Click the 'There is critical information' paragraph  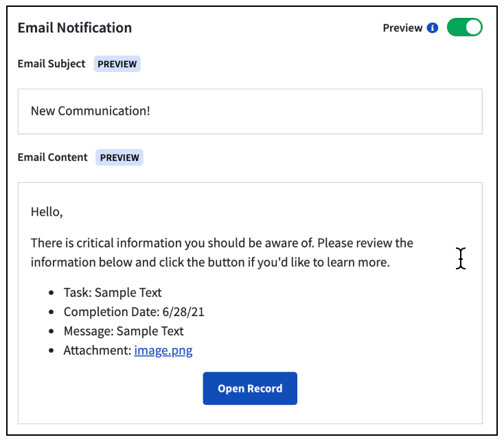(222, 252)
